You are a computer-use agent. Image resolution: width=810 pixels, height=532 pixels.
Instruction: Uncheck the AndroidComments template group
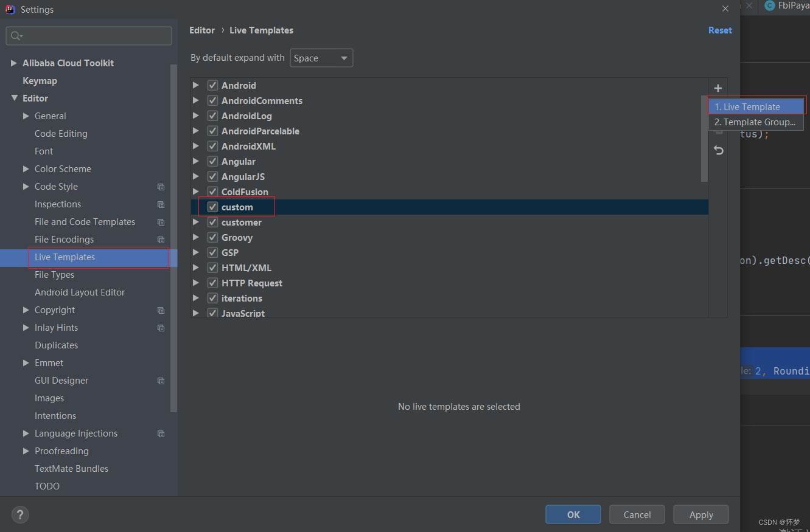point(212,100)
